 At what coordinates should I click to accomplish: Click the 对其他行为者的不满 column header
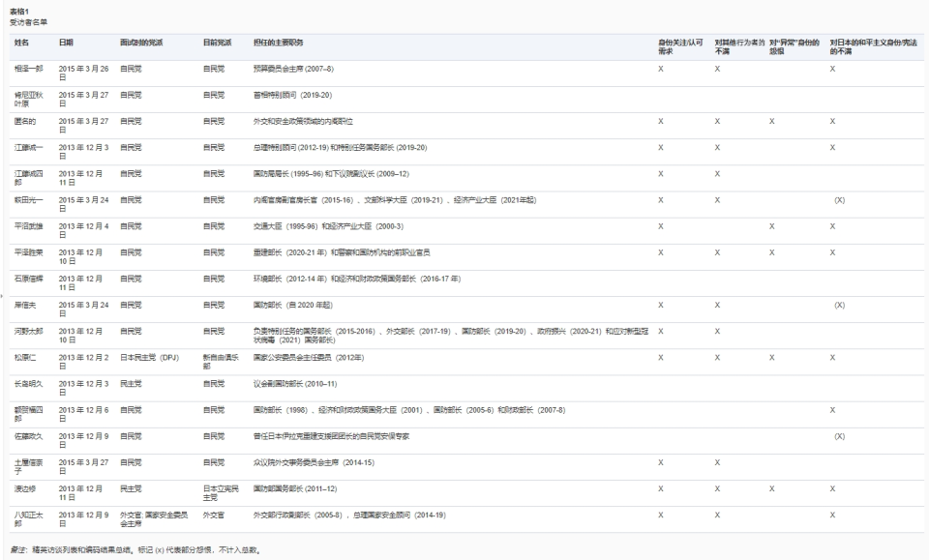(739, 46)
